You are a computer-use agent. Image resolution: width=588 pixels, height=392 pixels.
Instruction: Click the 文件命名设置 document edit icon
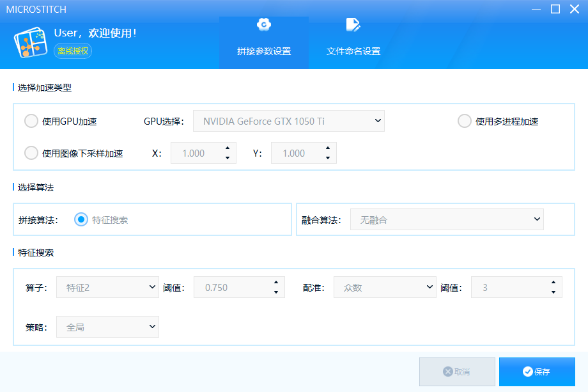tap(353, 26)
